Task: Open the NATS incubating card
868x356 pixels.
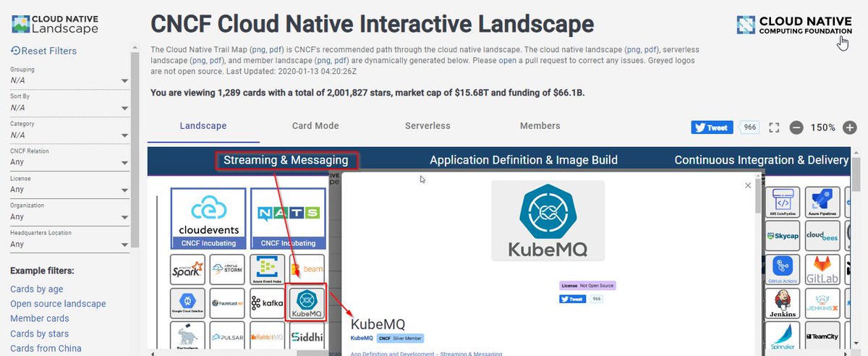Action: pos(288,219)
